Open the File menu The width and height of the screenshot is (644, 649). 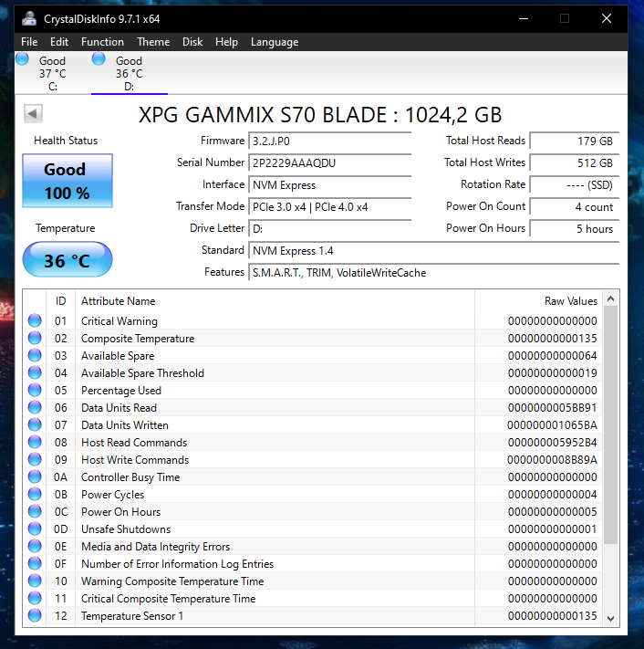pos(29,42)
